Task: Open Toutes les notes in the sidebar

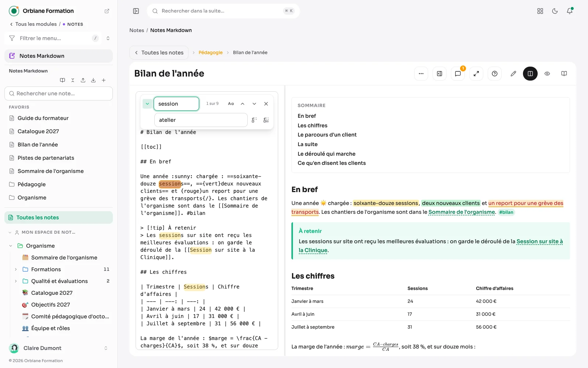Action: point(59,217)
